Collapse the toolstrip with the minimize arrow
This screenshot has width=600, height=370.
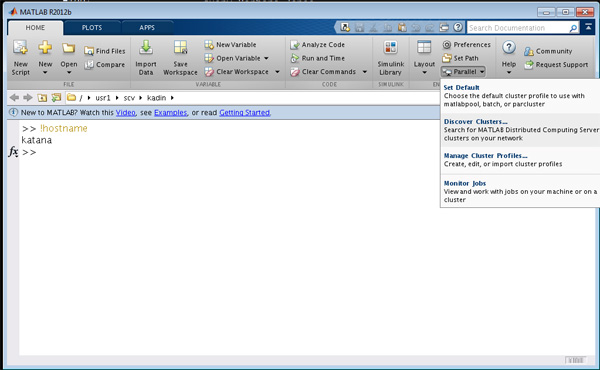588,27
